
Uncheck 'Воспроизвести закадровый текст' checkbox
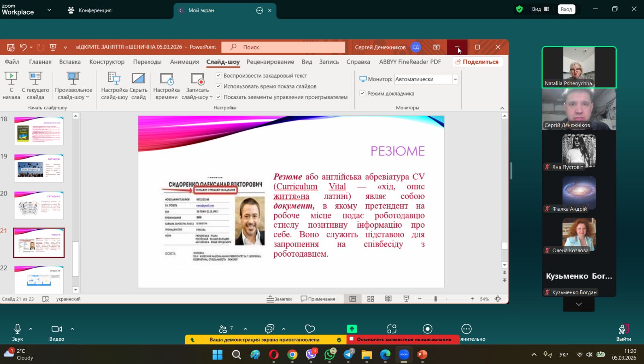(x=219, y=76)
